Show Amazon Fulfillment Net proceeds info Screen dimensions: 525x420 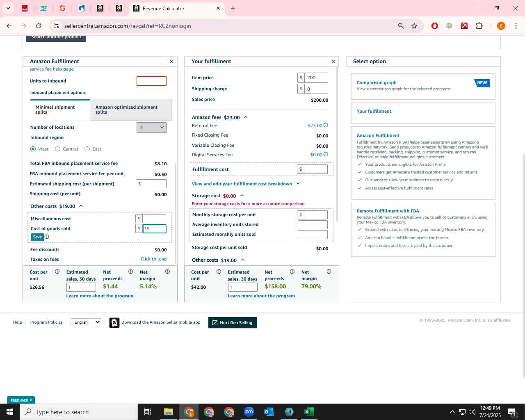(x=130, y=272)
